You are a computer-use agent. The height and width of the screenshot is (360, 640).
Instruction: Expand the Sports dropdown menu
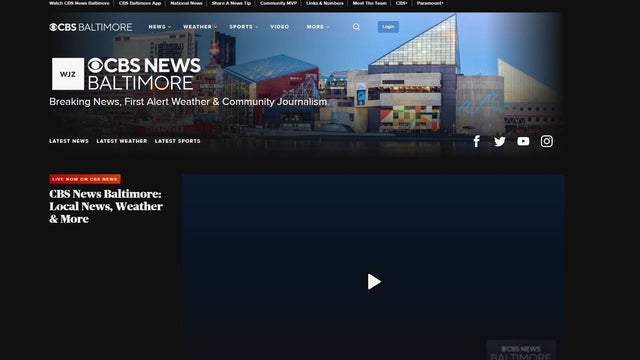[x=244, y=27]
